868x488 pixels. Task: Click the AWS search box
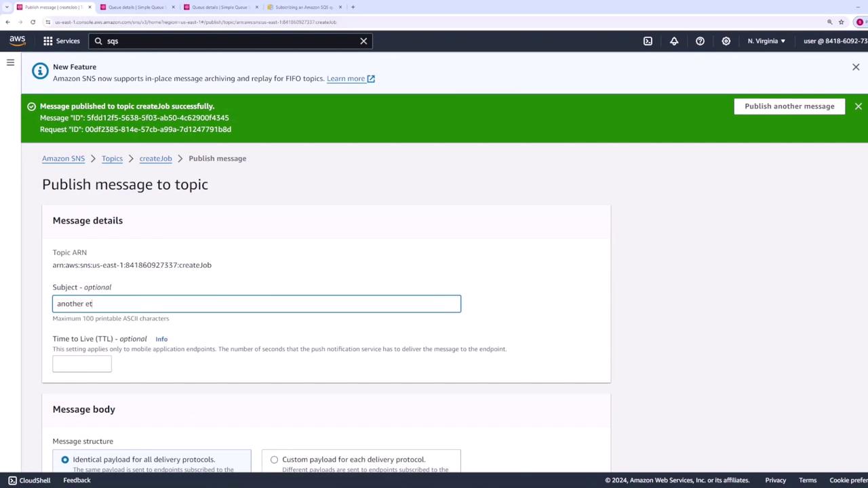(x=231, y=41)
